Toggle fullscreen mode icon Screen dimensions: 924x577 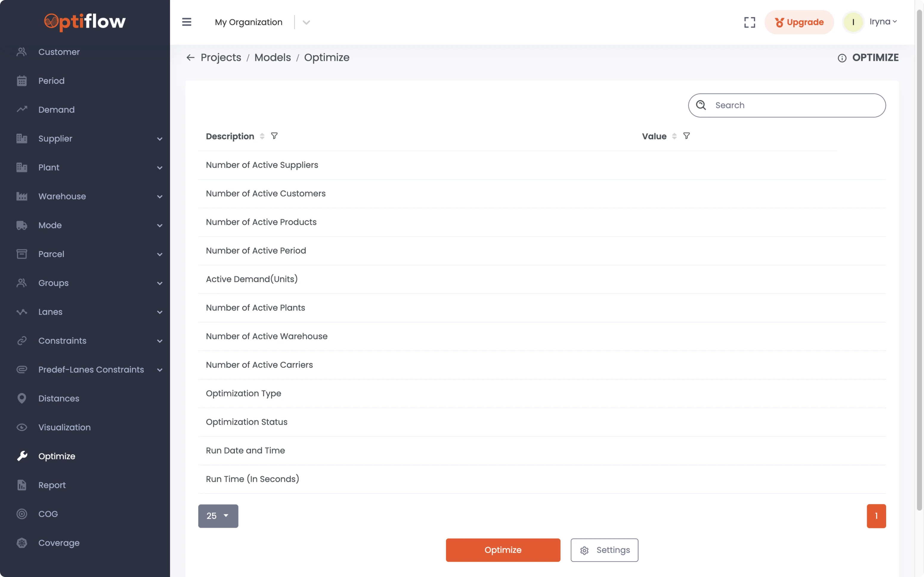pos(749,22)
